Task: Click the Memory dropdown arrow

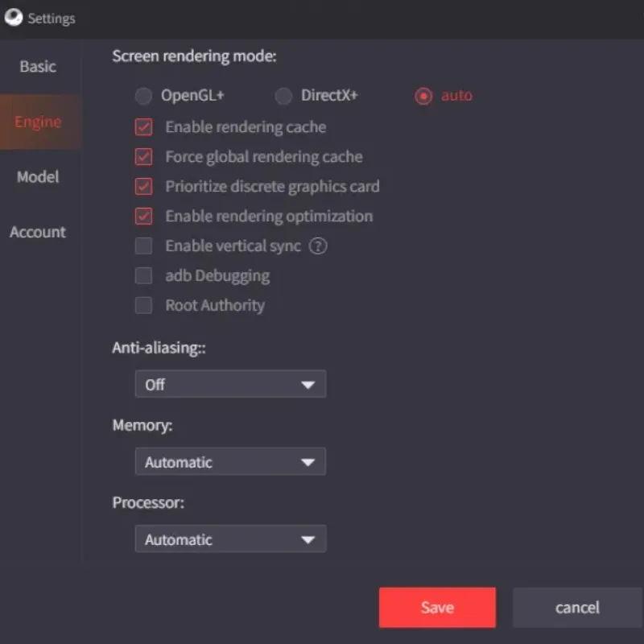Action: (309, 461)
